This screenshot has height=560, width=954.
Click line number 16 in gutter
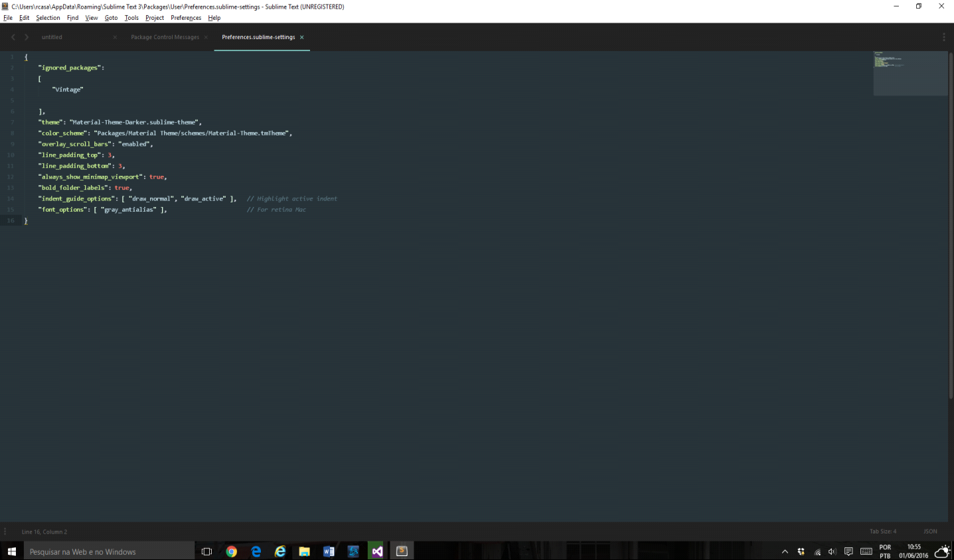pos(11,220)
